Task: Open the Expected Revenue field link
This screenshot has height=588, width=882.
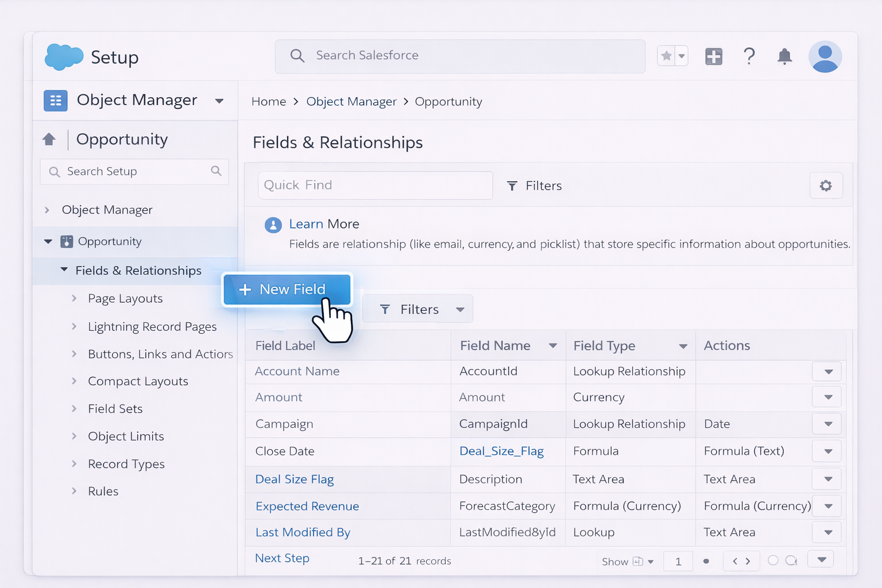Action: (307, 506)
